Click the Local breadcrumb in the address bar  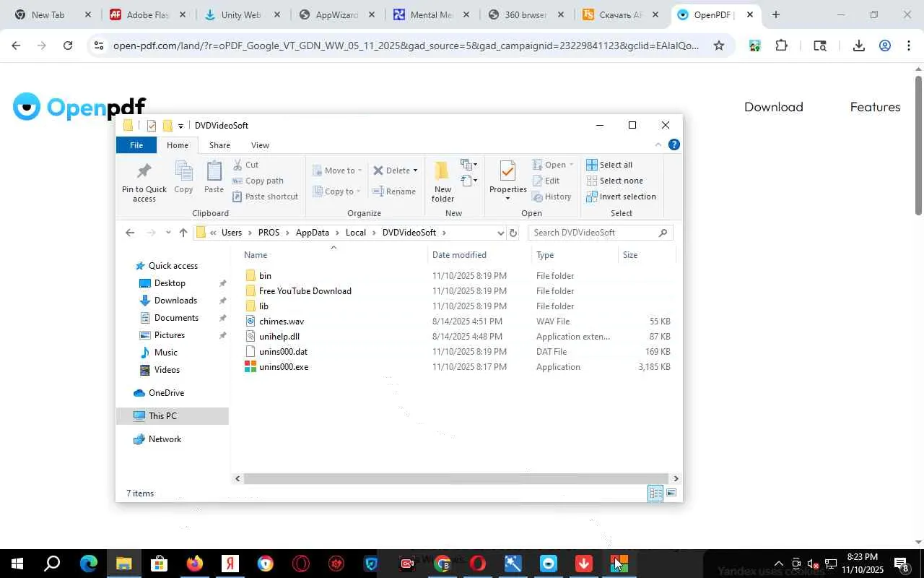pyautogui.click(x=356, y=233)
